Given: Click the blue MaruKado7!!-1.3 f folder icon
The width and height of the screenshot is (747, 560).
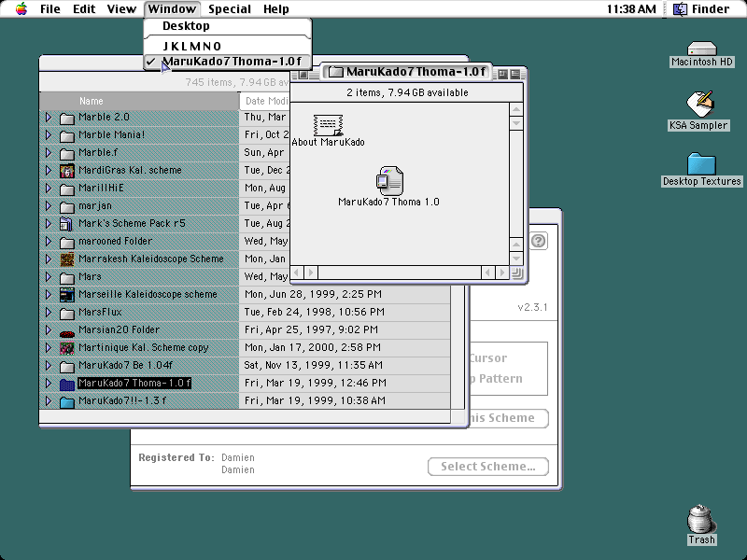Looking at the screenshot, I should click(67, 402).
